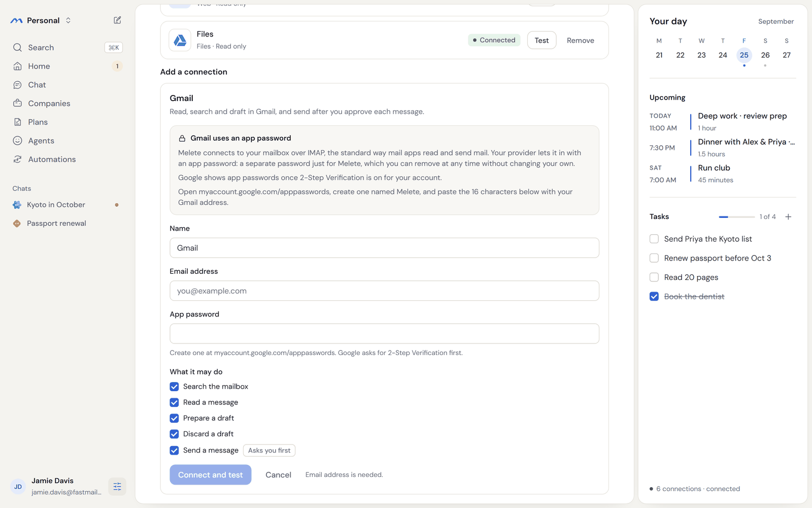The width and height of the screenshot is (812, 508).
Task: Go to Home in sidebar
Action: point(67,66)
